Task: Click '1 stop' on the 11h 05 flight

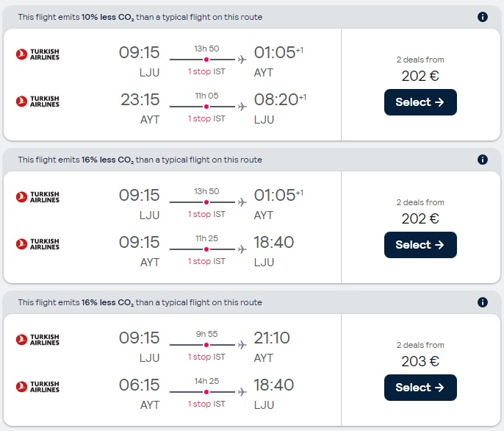Action: click(x=199, y=118)
